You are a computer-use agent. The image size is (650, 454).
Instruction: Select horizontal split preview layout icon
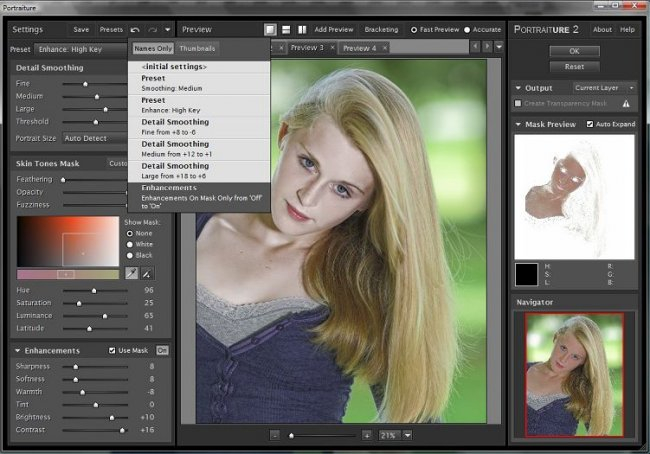tap(286, 30)
